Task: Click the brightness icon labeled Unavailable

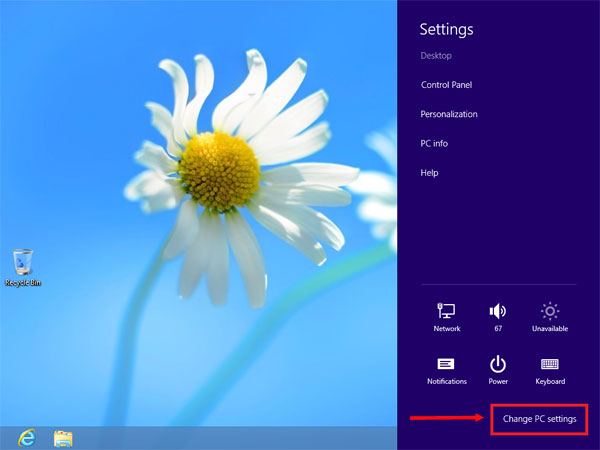Action: tap(550, 317)
